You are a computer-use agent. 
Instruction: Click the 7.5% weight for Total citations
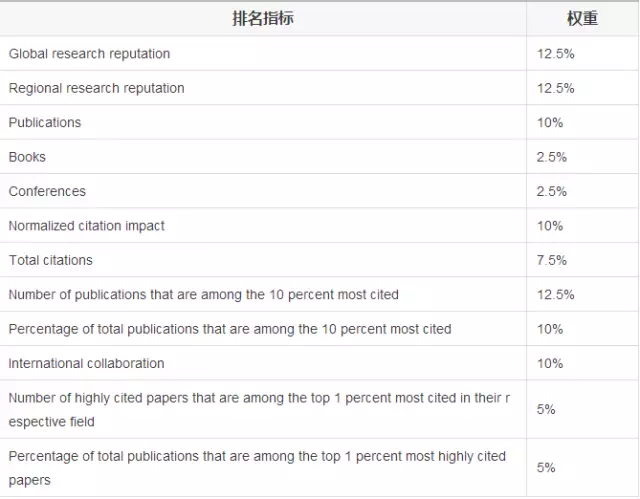[x=552, y=260]
